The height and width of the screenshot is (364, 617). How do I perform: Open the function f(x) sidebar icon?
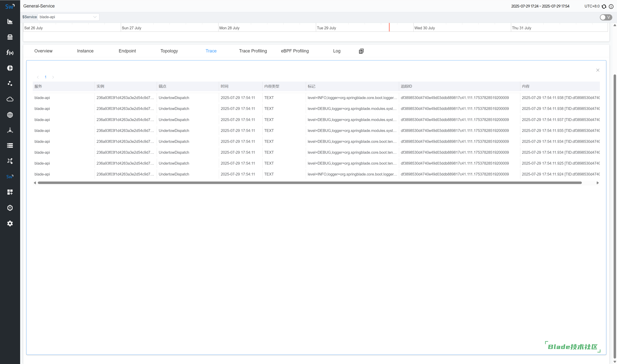[x=10, y=52]
